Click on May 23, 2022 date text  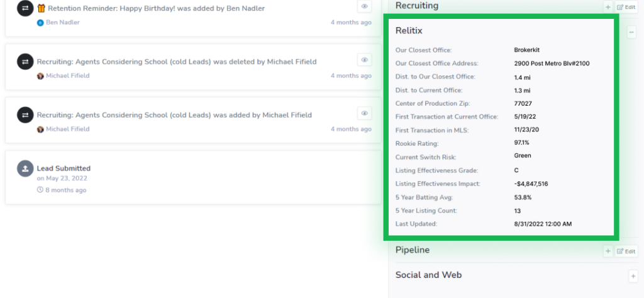[62, 178]
